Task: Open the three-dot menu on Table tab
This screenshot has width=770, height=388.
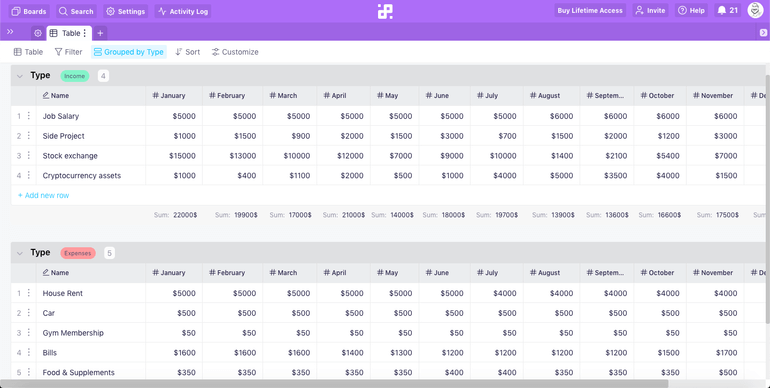Action: click(x=84, y=33)
